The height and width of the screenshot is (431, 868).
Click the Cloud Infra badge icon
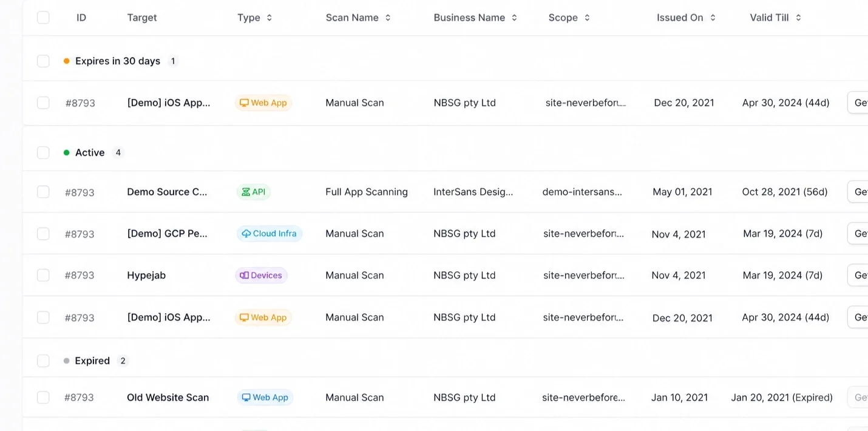pyautogui.click(x=246, y=234)
